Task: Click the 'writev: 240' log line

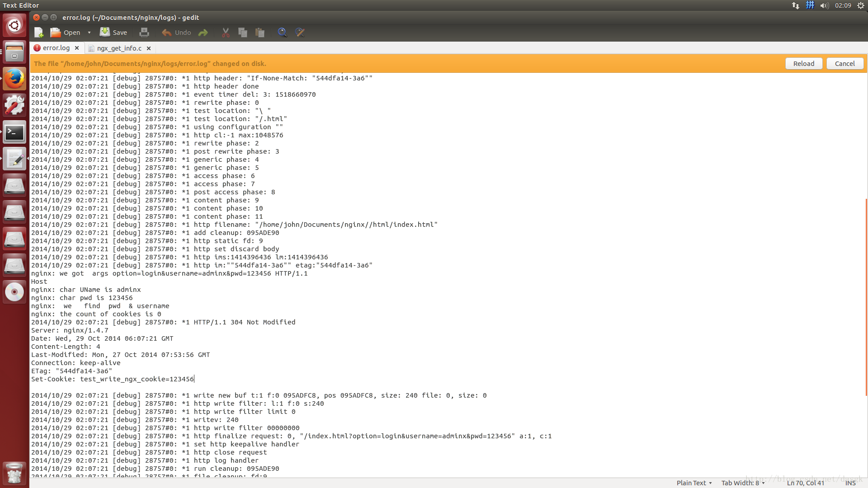Action: (x=135, y=420)
